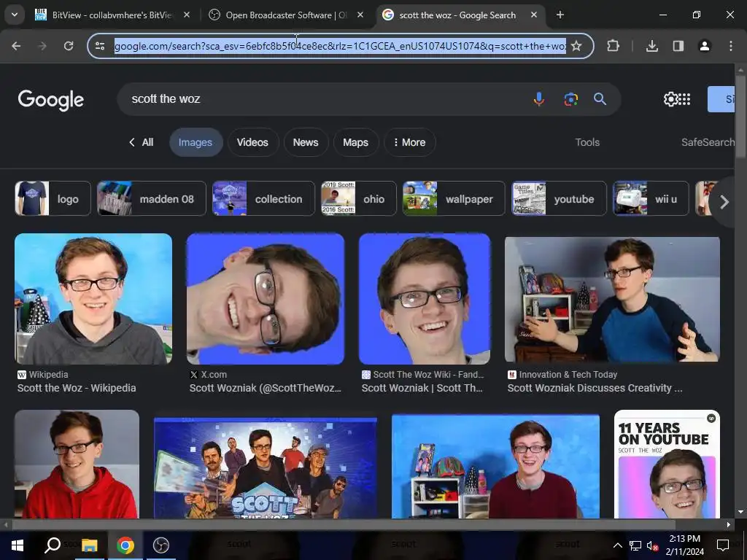Click the Google logo
The image size is (747, 560).
[x=51, y=99]
